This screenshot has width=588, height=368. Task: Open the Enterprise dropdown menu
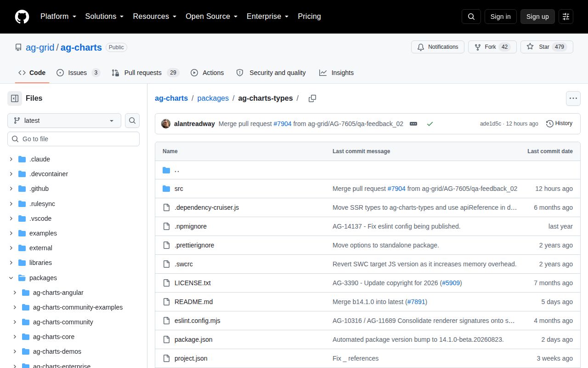click(268, 17)
